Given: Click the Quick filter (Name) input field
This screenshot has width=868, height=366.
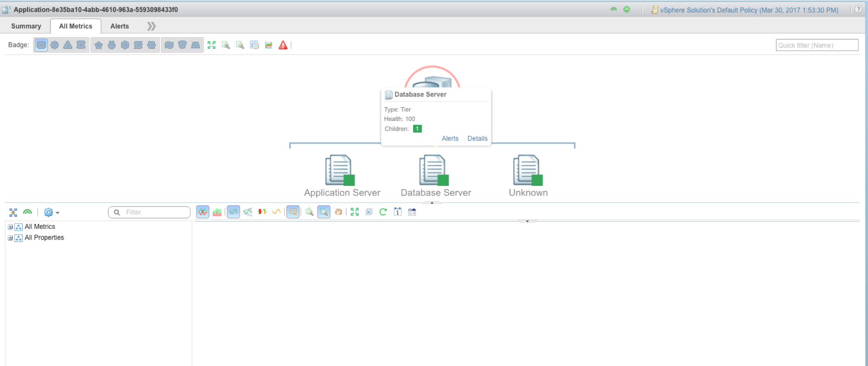Looking at the screenshot, I should [817, 45].
